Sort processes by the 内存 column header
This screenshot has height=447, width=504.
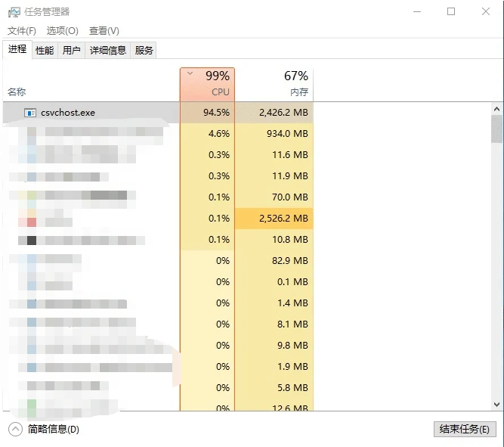click(x=274, y=84)
